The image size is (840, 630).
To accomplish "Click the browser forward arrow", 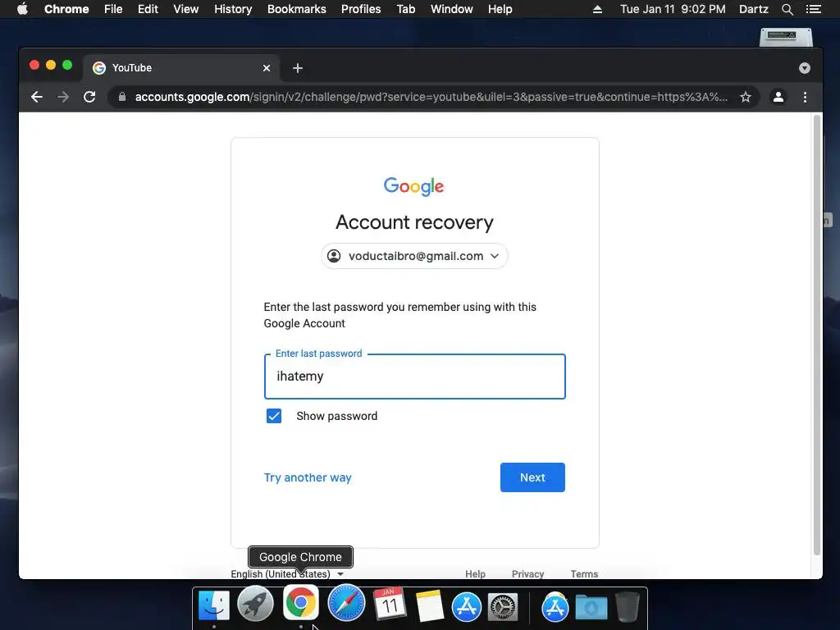I will point(63,97).
